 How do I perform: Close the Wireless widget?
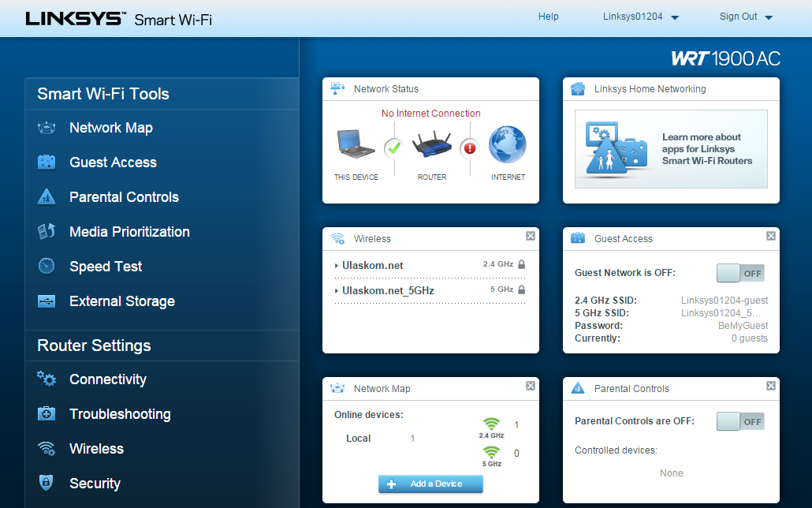531,236
